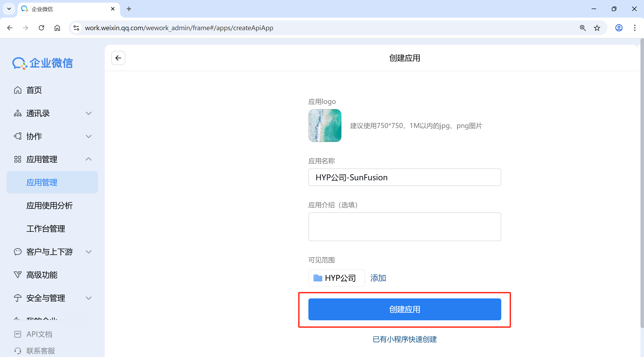Collapse the 应用管理 sidebar section
Viewport: 644px width, 357px height.
tap(88, 159)
